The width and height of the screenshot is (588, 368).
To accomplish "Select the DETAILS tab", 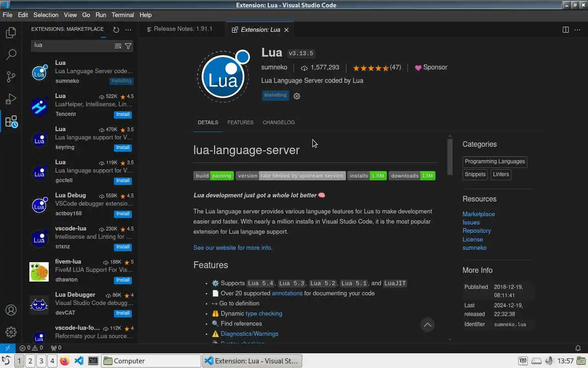I will coord(208,122).
